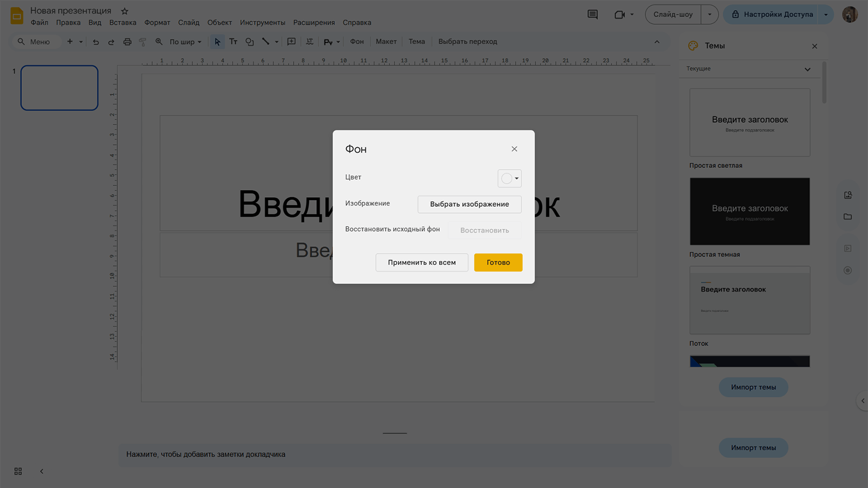Viewport: 868px width, 488px height.
Task: Open the zoom level По шир dropdown
Action: coord(185,42)
